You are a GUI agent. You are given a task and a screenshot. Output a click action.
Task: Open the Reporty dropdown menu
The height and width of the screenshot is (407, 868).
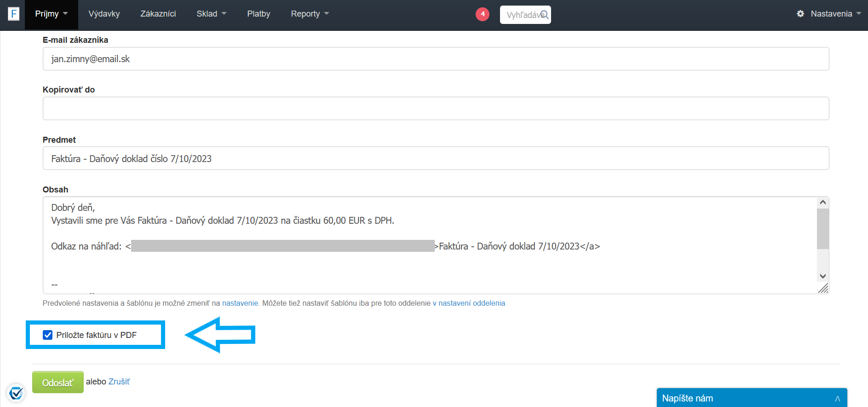[x=310, y=14]
